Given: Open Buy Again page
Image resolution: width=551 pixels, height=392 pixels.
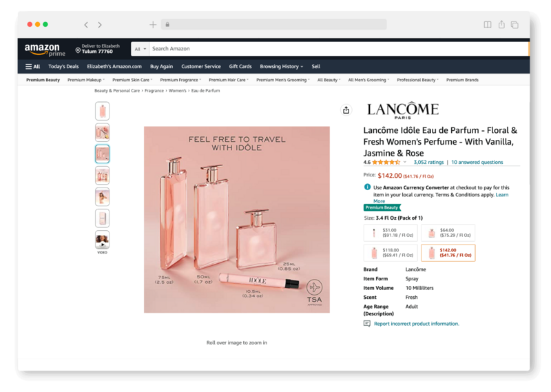Looking at the screenshot, I should coord(161,66).
